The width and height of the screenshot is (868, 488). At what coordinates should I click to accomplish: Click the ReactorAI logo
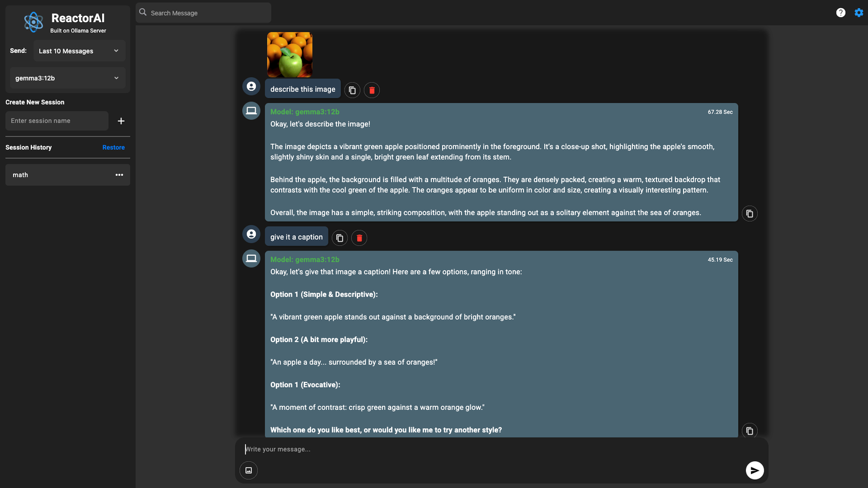34,22
